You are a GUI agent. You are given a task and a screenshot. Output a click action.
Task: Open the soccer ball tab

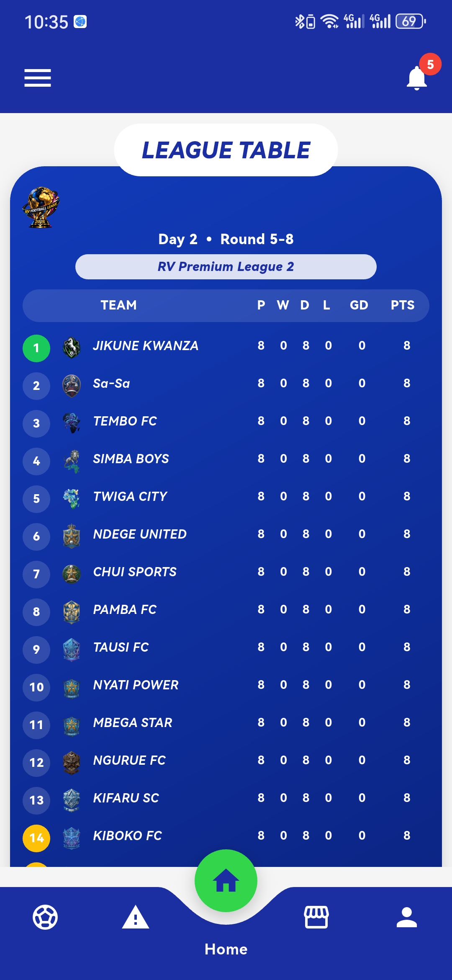[x=45, y=917]
